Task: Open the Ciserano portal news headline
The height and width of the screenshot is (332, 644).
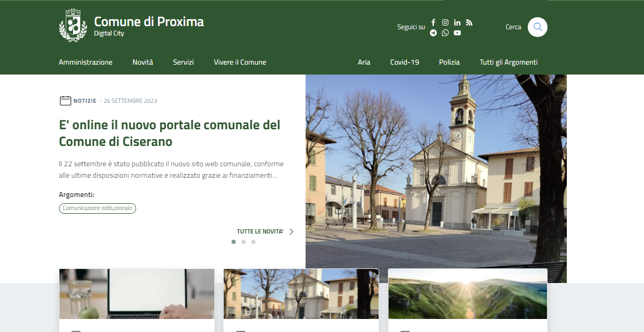Action: pos(169,133)
